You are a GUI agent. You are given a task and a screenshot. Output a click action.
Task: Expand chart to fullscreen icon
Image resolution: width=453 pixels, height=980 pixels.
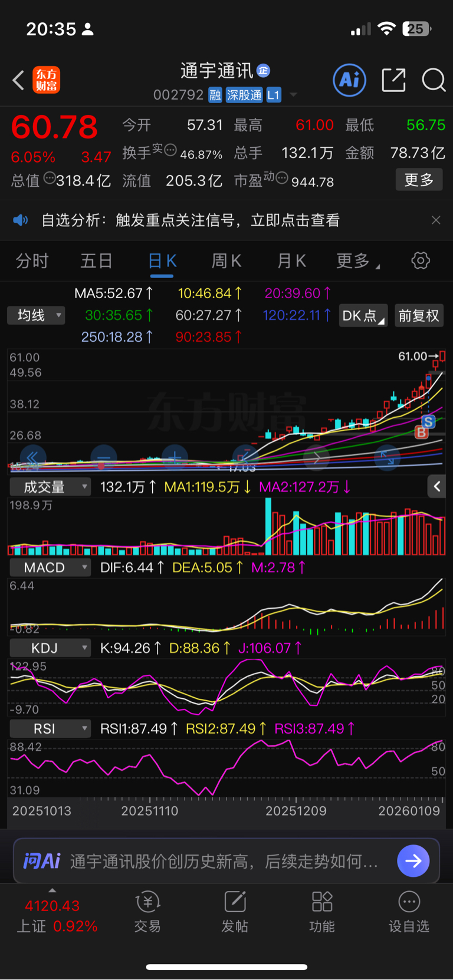(388, 457)
